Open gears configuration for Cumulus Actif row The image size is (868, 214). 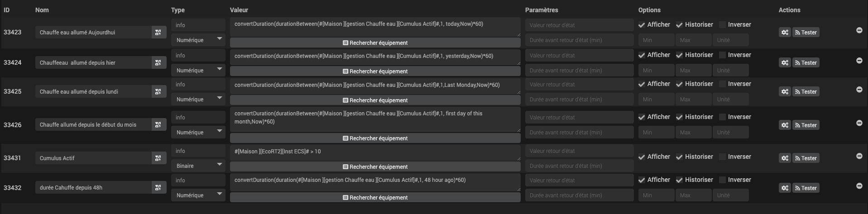tap(785, 158)
